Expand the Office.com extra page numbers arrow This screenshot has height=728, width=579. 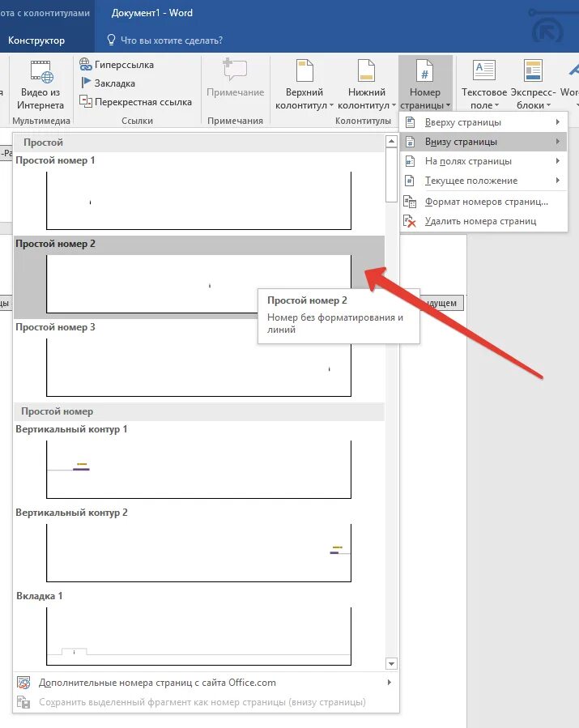coord(389,683)
